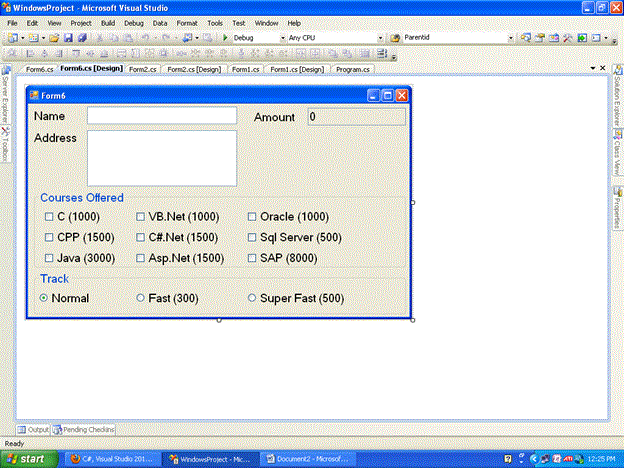Click the Command Window toolbar icon
The image size is (624, 468).
pos(596,38)
